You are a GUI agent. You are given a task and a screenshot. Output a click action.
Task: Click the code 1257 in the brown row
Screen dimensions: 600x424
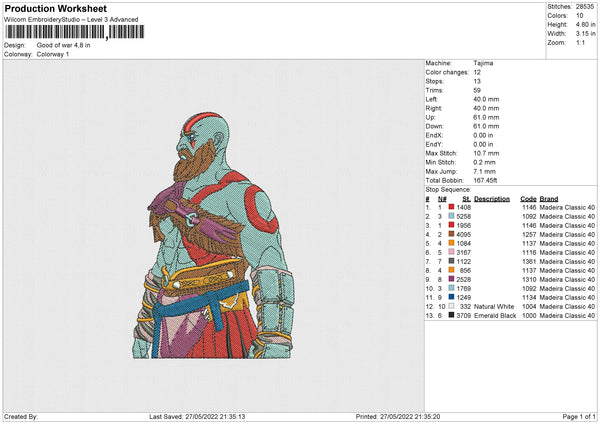pyautogui.click(x=529, y=235)
